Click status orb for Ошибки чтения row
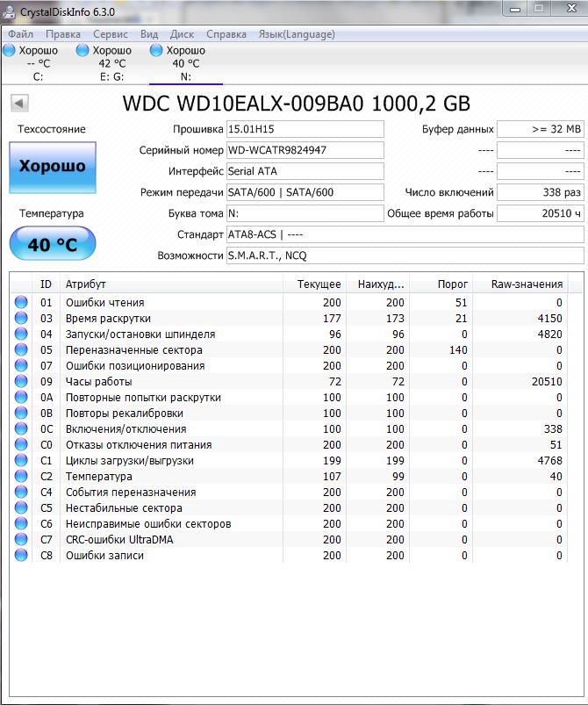This screenshot has width=588, height=705. 21,302
